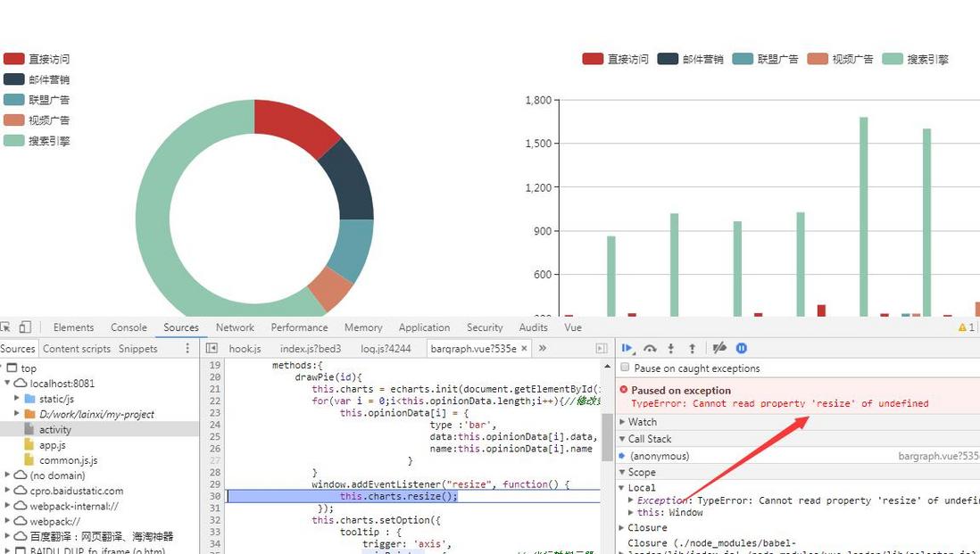
Task: Switch to Content scripts navigator tab
Action: pyautogui.click(x=76, y=349)
